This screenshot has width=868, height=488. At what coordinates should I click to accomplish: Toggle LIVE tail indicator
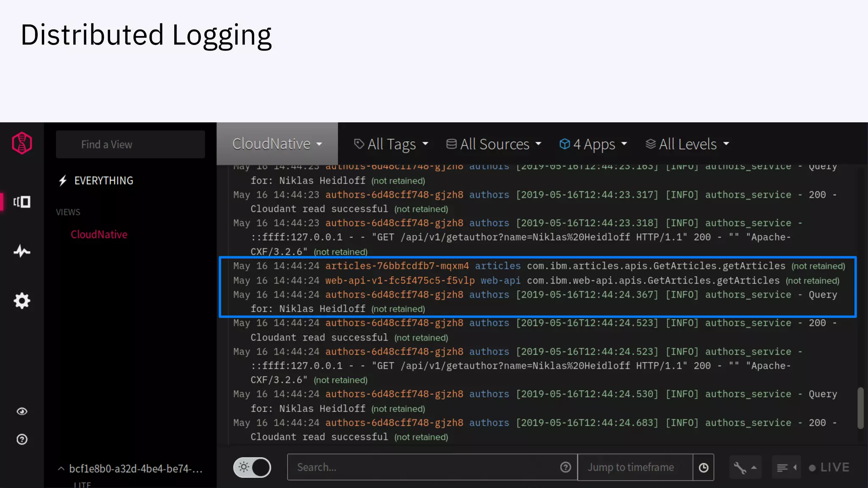[829, 468]
